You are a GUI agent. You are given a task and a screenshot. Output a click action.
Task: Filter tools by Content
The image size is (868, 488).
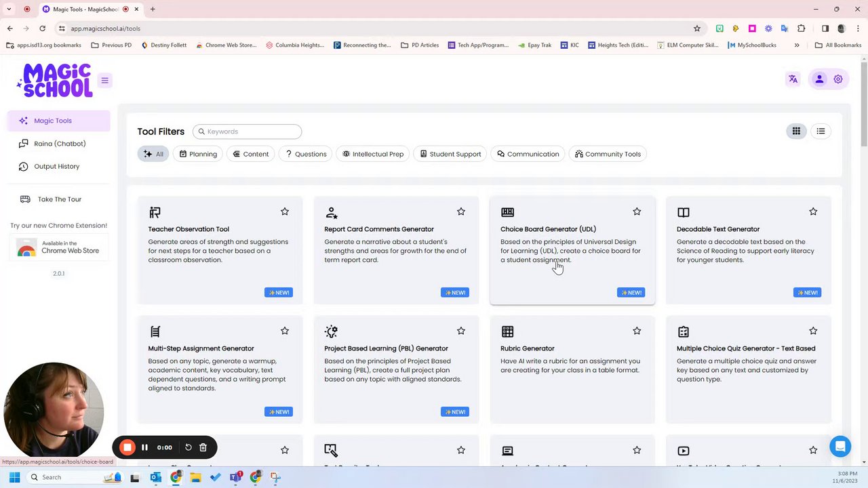(x=251, y=154)
